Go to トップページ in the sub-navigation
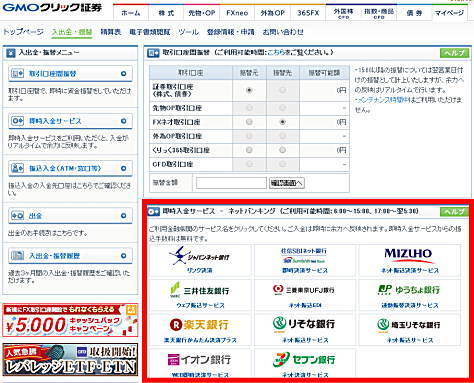Image resolution: width=474 pixels, height=383 pixels. point(23,32)
